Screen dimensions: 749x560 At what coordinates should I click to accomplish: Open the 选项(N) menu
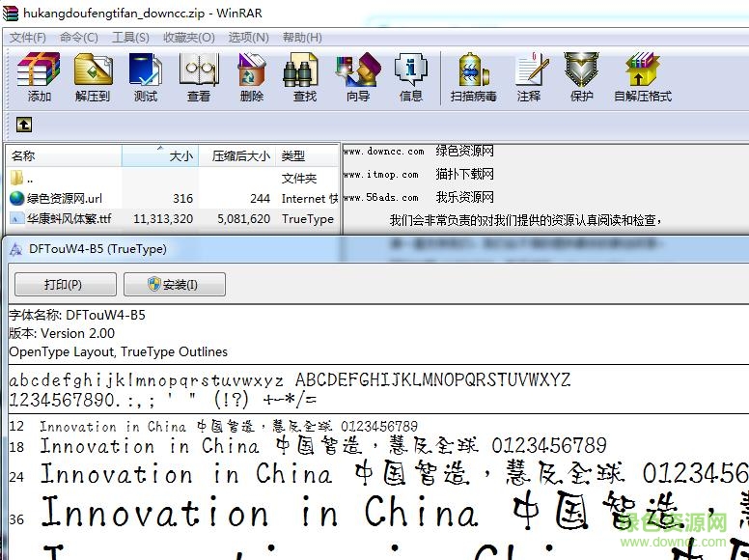pos(248,38)
